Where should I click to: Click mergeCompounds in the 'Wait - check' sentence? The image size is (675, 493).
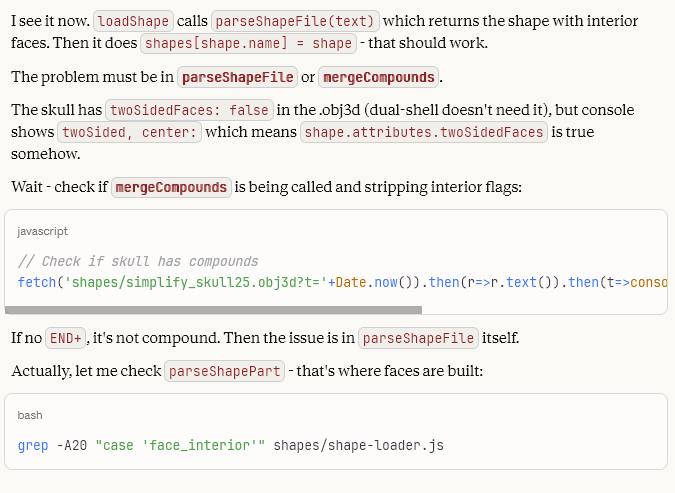[172, 187]
